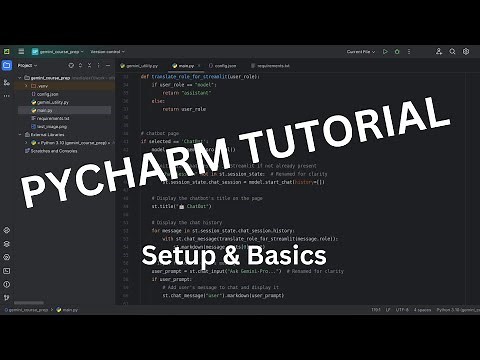Click the Python 3.10 interpreter indicator
This screenshot has height=360, width=480.
point(458,310)
